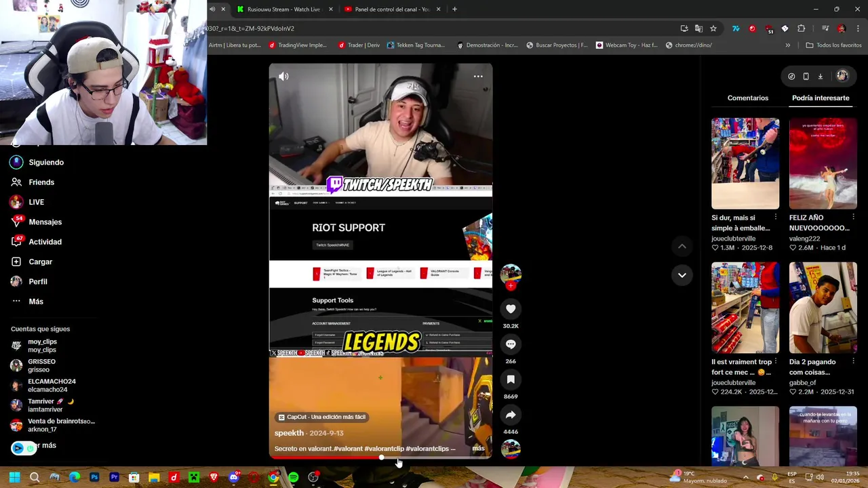The height and width of the screenshot is (488, 868).
Task: Open the #valorant hashtag in the caption
Action: tap(348, 449)
